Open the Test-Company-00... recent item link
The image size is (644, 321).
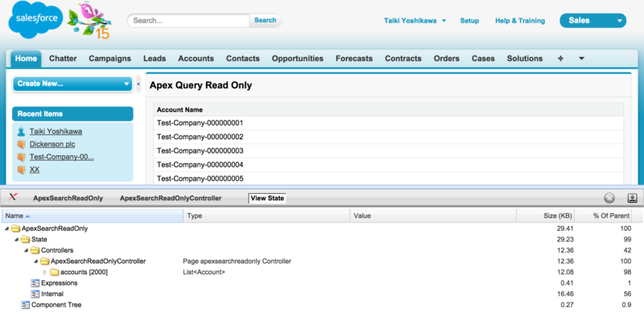pos(62,157)
